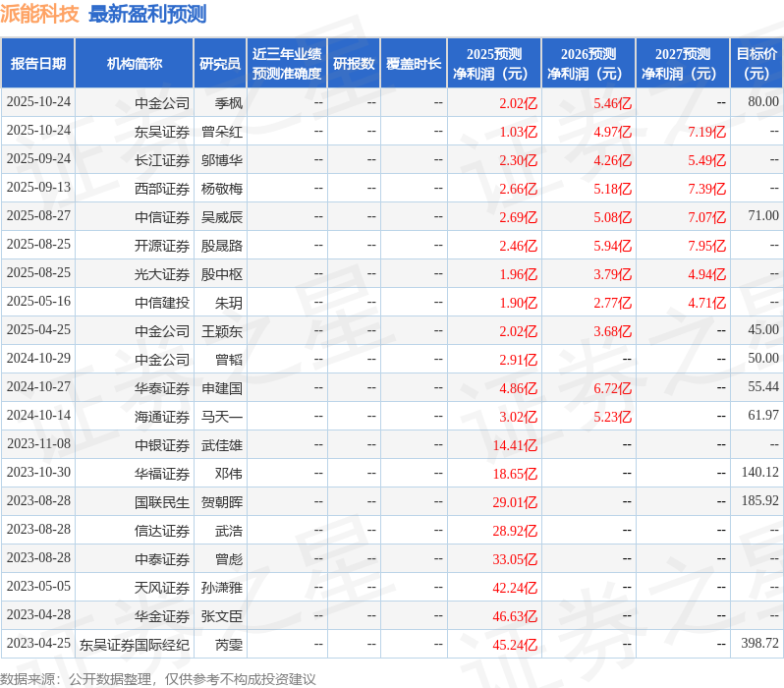Select 2025 forecast value 46.63亿
Viewport: 784px width, 688px height.
[515, 616]
